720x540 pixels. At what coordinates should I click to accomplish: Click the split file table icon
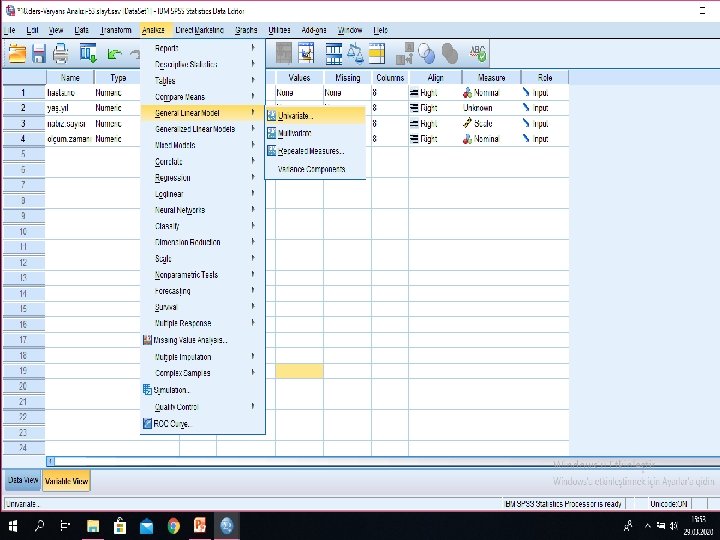point(333,54)
